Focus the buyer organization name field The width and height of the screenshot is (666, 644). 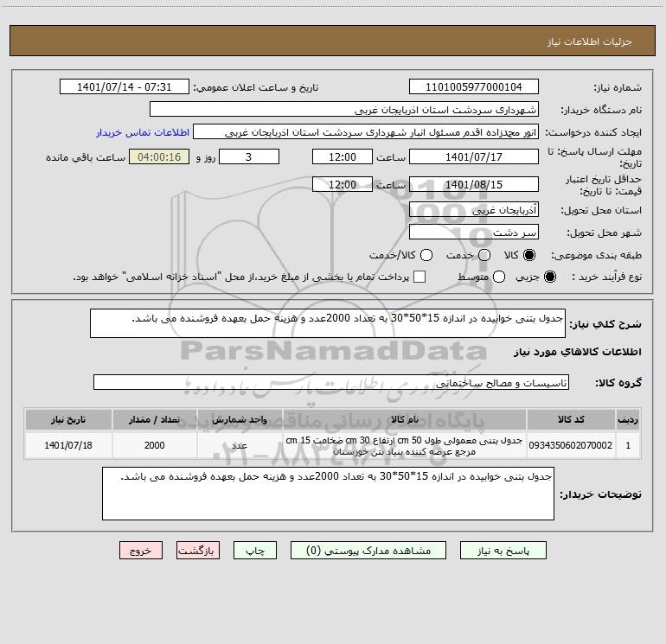coord(344,110)
